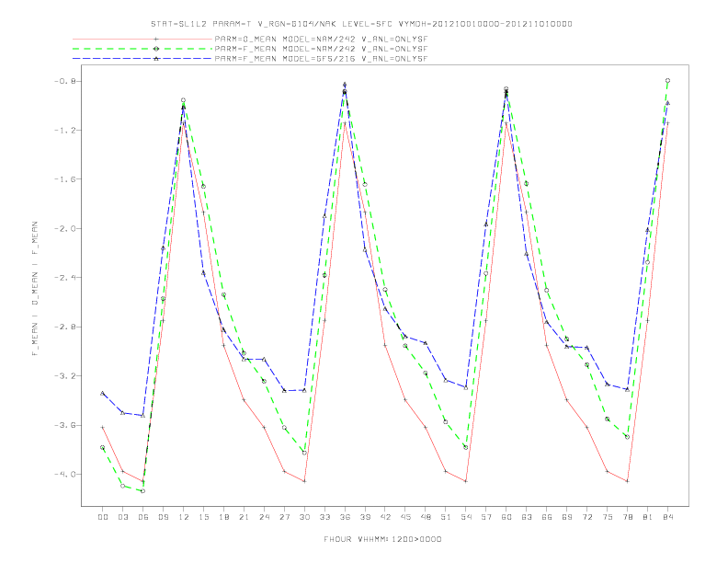The height and width of the screenshot is (563, 728).
Task: Click the x-axis tick label 54
Action: coord(466,517)
